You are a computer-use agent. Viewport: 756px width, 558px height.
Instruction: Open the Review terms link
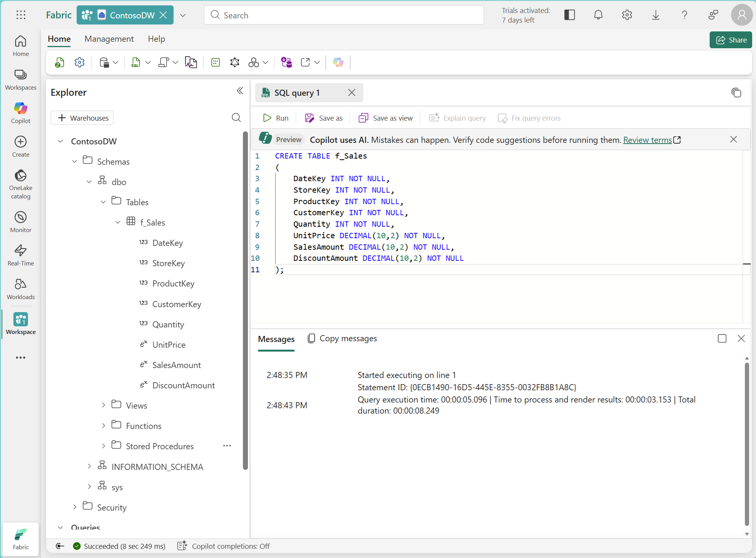[648, 140]
